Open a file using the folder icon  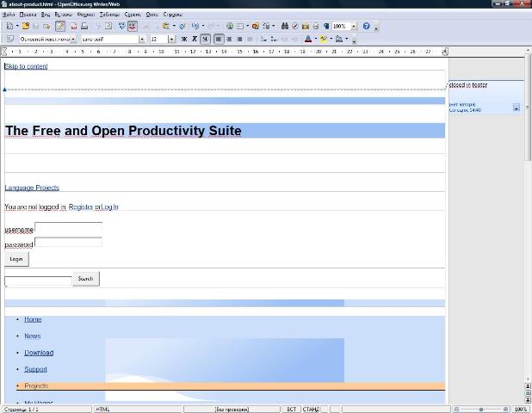(x=26, y=26)
